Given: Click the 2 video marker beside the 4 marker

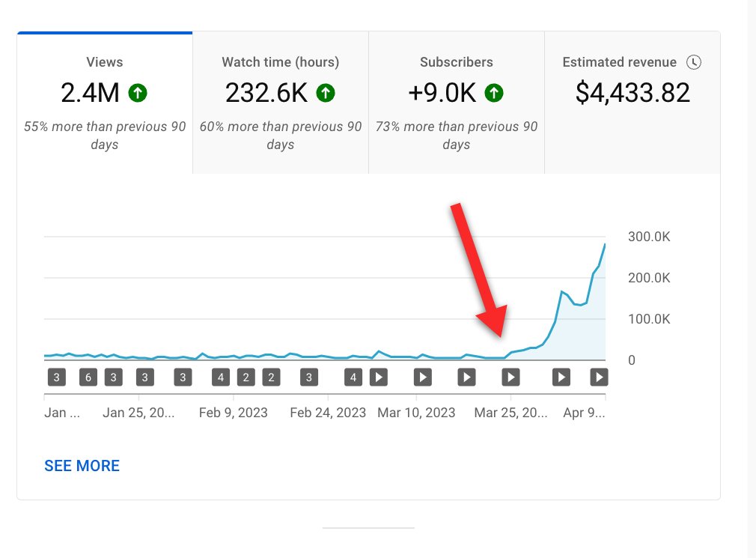Looking at the screenshot, I should 246,377.
